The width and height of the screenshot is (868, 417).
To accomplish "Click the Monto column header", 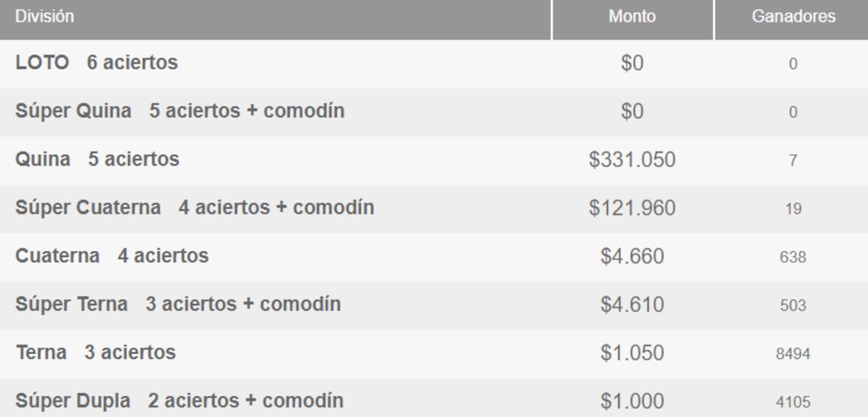I will pyautogui.click(x=632, y=16).
